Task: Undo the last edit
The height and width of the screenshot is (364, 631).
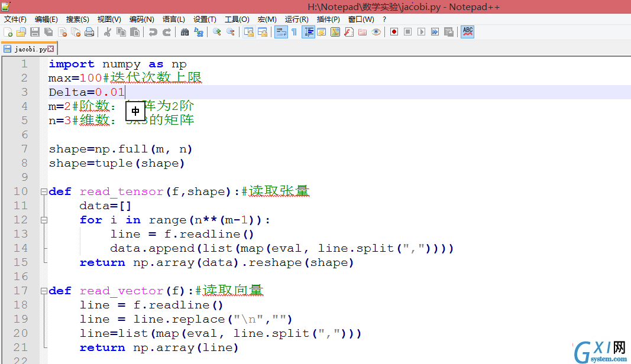Action: (x=153, y=32)
